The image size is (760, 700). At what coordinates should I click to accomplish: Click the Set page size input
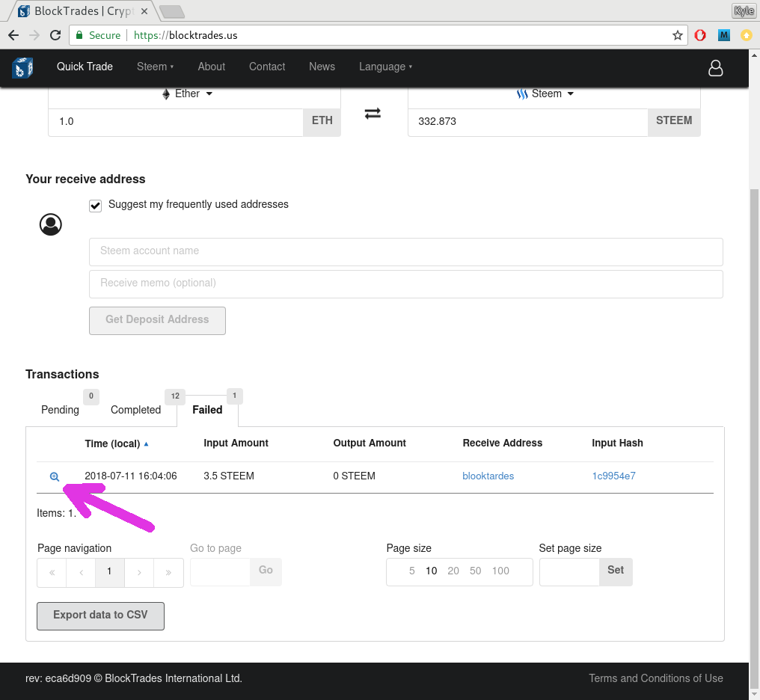[x=569, y=571]
